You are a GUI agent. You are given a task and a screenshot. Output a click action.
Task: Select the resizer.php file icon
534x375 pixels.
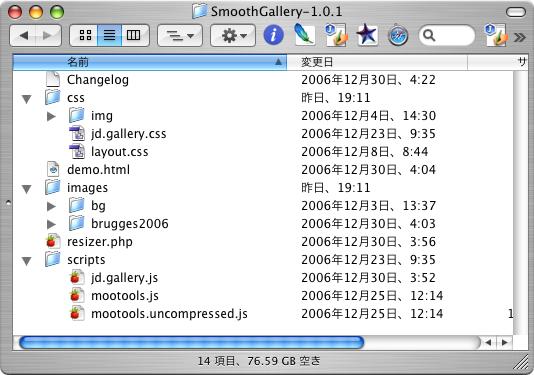[x=53, y=241]
